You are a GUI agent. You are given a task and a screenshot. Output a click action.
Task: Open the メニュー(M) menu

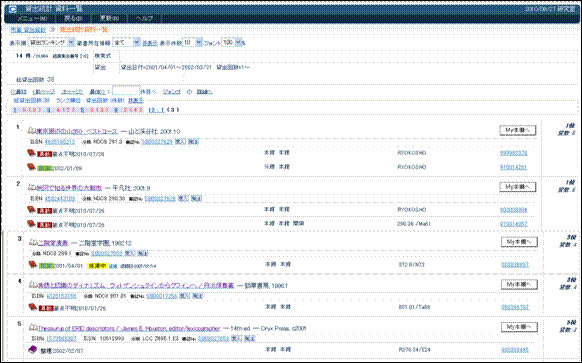32,18
